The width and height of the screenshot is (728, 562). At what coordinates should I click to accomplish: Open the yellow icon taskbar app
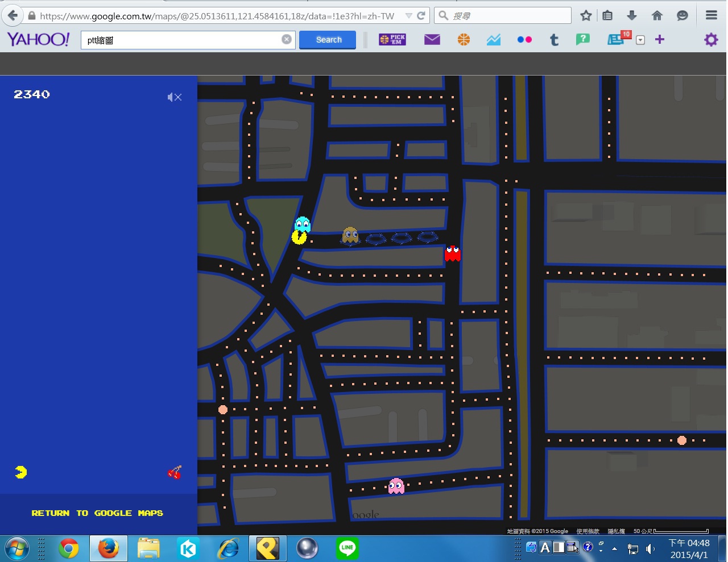pos(267,548)
